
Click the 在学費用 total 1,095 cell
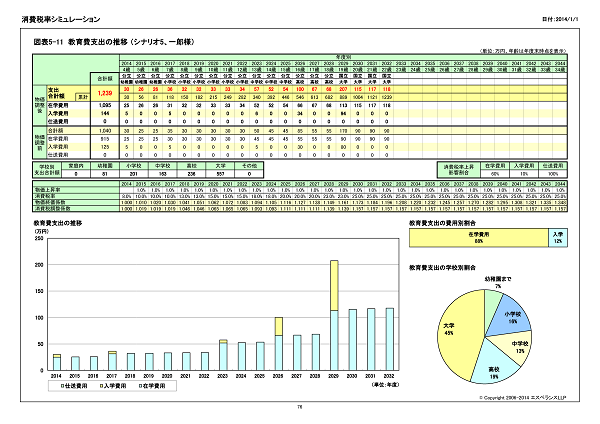tap(103, 103)
